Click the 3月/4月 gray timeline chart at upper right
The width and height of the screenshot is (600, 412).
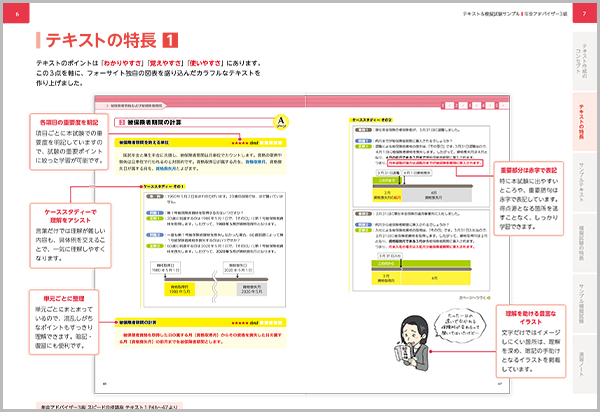tap(422, 186)
